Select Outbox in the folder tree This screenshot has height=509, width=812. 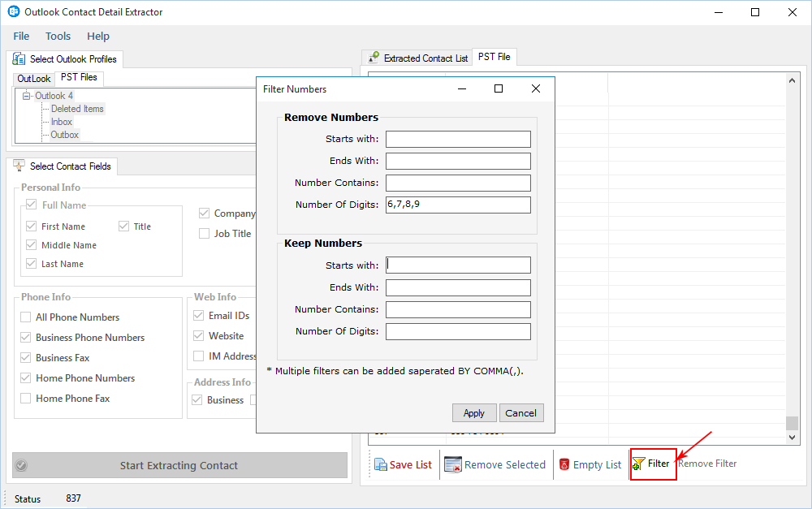pos(65,135)
